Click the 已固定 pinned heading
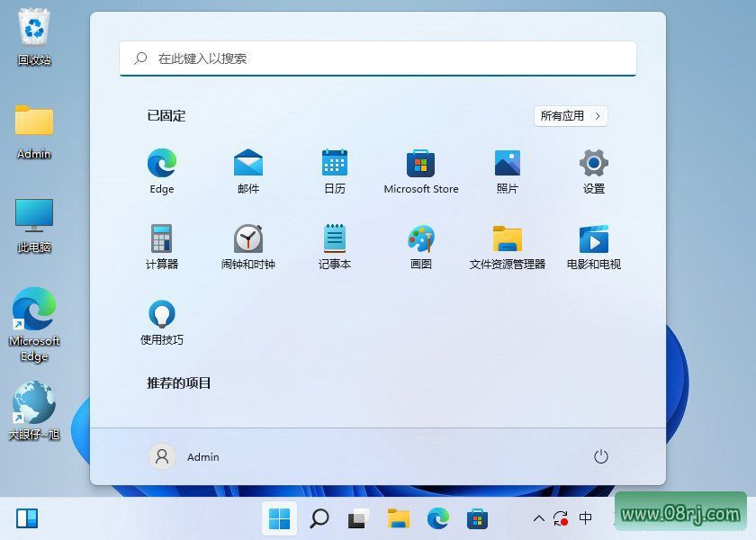Image resolution: width=756 pixels, height=540 pixels. point(166,116)
